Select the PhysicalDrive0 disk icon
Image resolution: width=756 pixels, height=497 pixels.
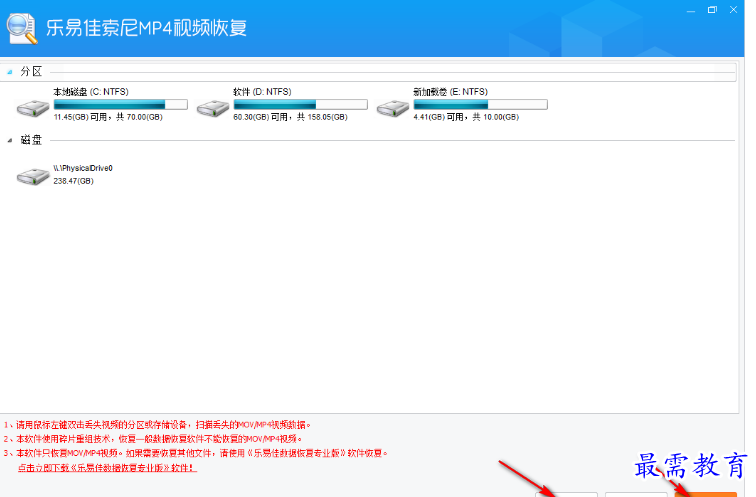click(x=33, y=176)
